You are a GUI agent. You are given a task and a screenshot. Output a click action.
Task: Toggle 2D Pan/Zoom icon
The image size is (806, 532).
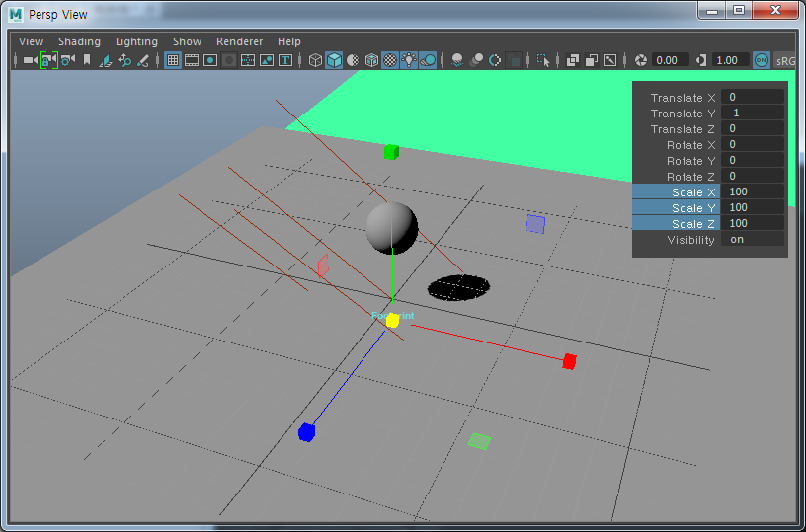point(124,60)
